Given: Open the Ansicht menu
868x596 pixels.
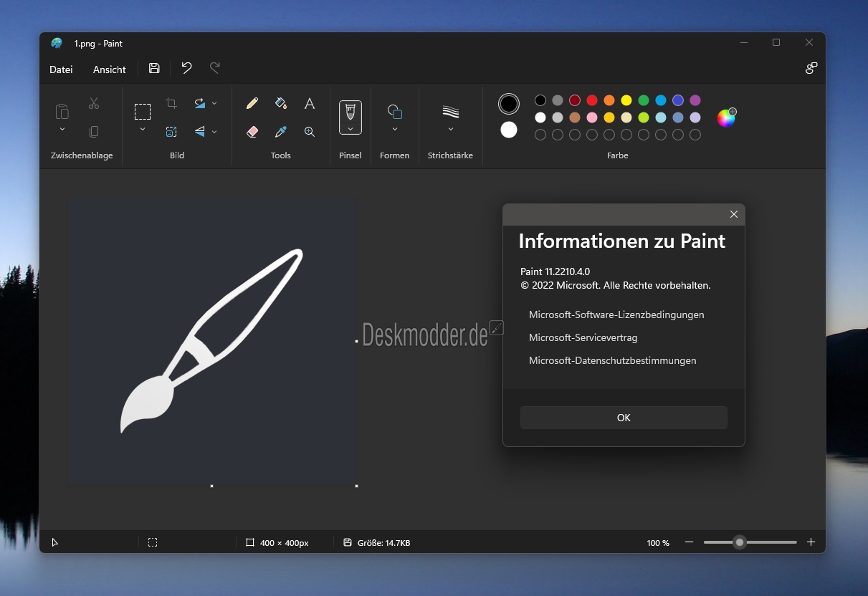Looking at the screenshot, I should pos(110,69).
